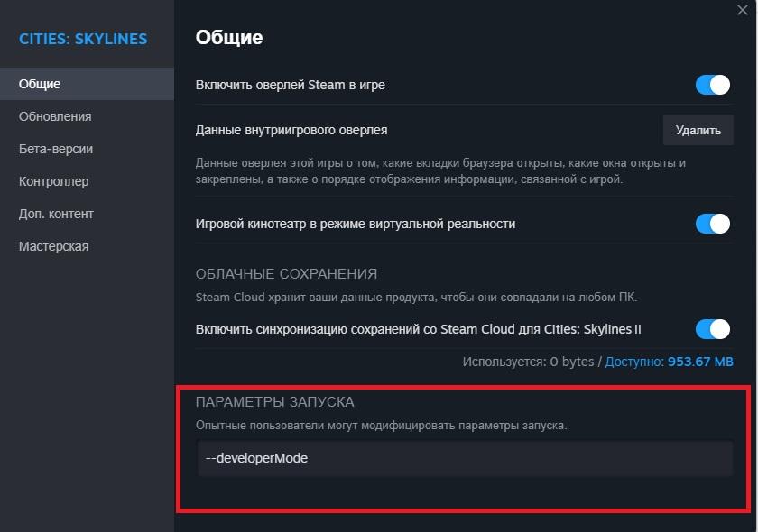Select the Мастерская sidebar item
Screen dimensions: 758x532
(53, 246)
